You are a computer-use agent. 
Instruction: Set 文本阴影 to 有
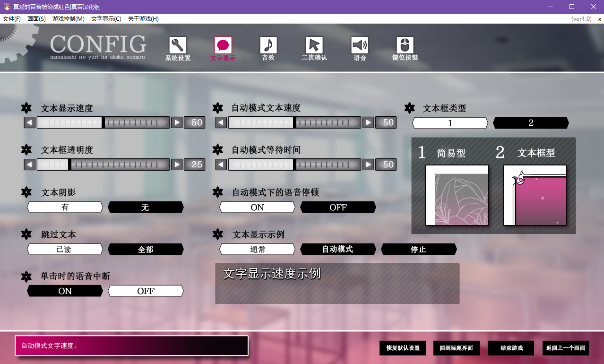pyautogui.click(x=65, y=207)
